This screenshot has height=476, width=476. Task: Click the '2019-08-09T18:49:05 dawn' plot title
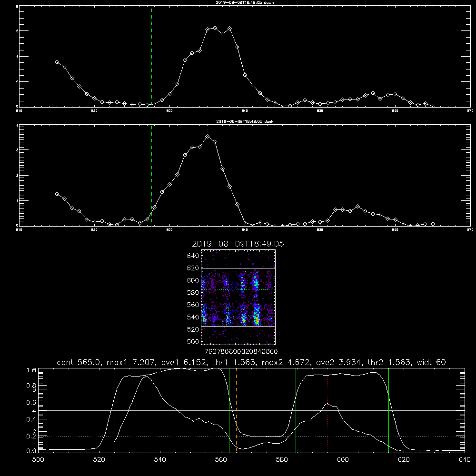click(x=245, y=2)
